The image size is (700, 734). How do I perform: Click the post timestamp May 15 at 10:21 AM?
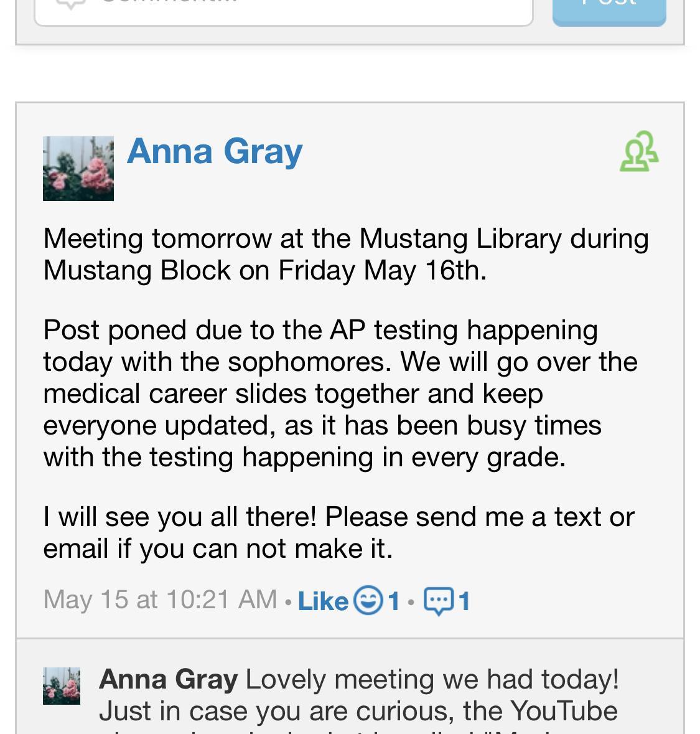160,600
